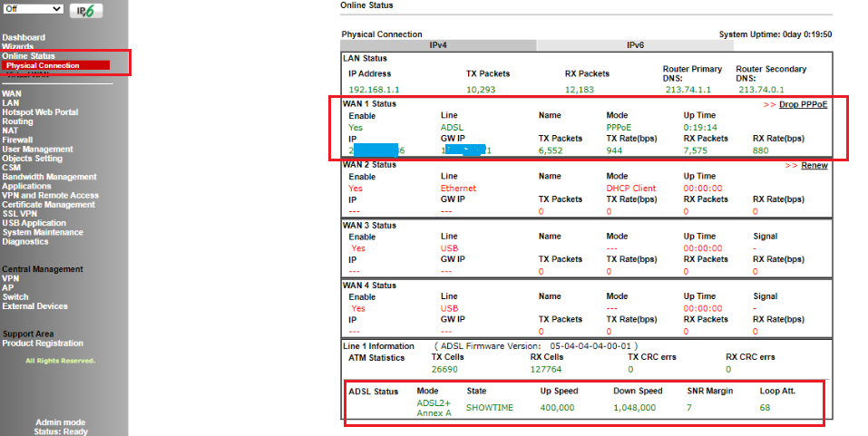Open External Devices under Central Management
The image size is (868, 436).
pos(34,306)
